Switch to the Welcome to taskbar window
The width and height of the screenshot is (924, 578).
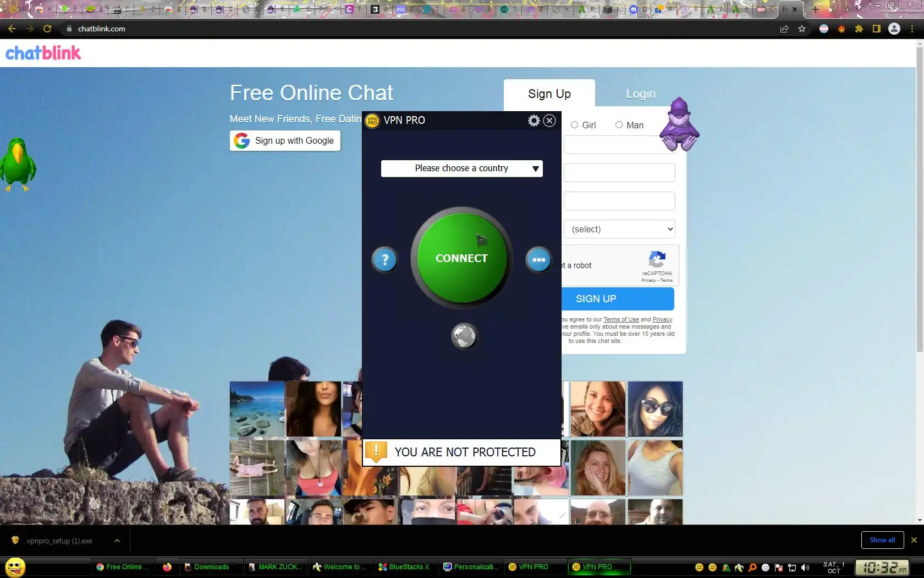340,567
